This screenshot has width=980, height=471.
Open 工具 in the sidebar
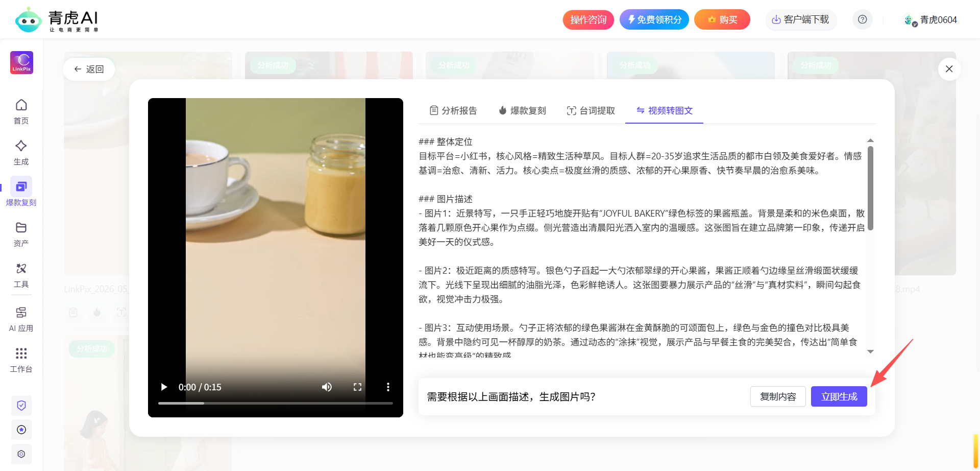21,275
